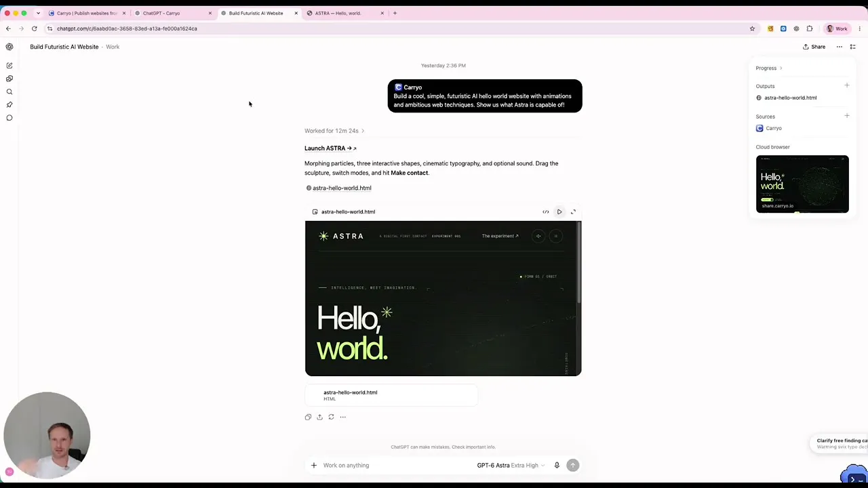
Task: Show code view of astra-hello-world.html
Action: click(x=546, y=212)
